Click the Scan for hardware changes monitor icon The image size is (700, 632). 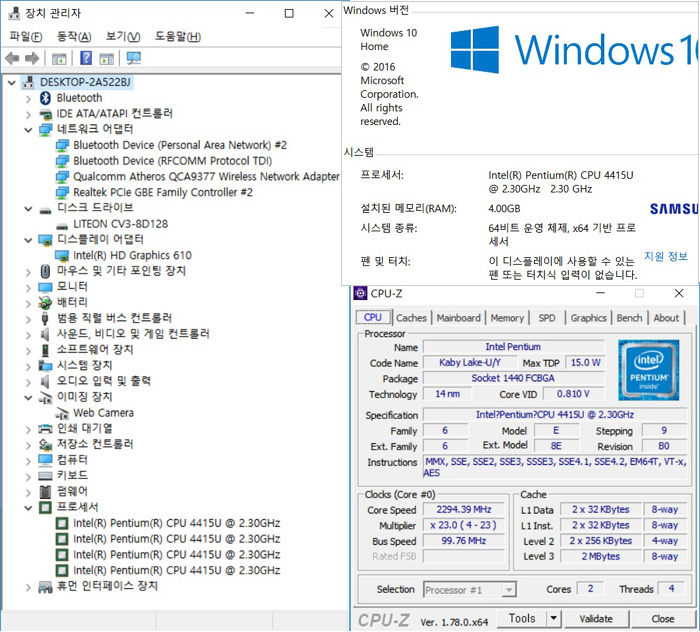133,58
